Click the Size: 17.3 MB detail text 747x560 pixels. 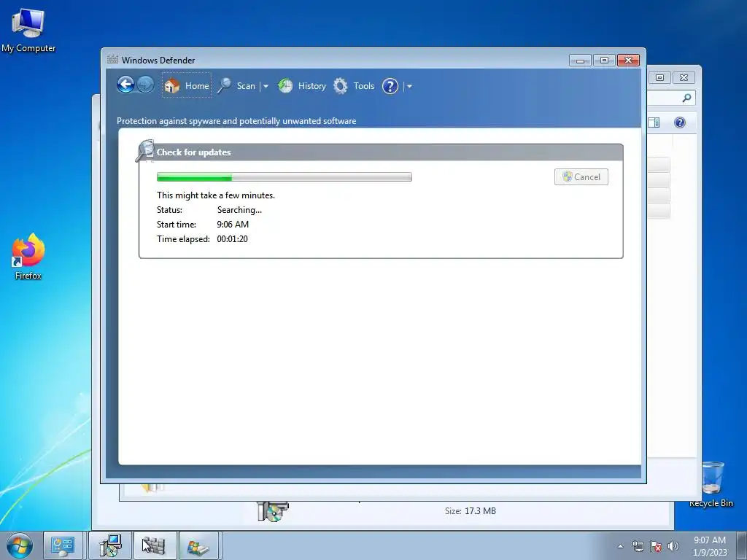point(471,511)
